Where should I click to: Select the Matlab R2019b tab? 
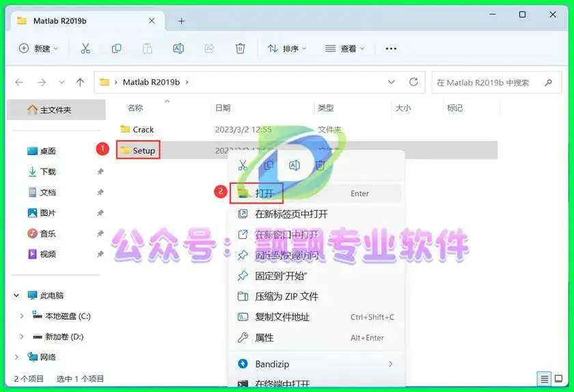(87, 21)
